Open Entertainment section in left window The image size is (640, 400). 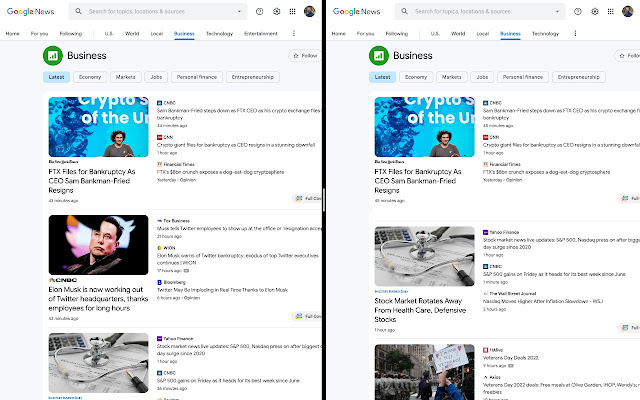tap(261, 33)
